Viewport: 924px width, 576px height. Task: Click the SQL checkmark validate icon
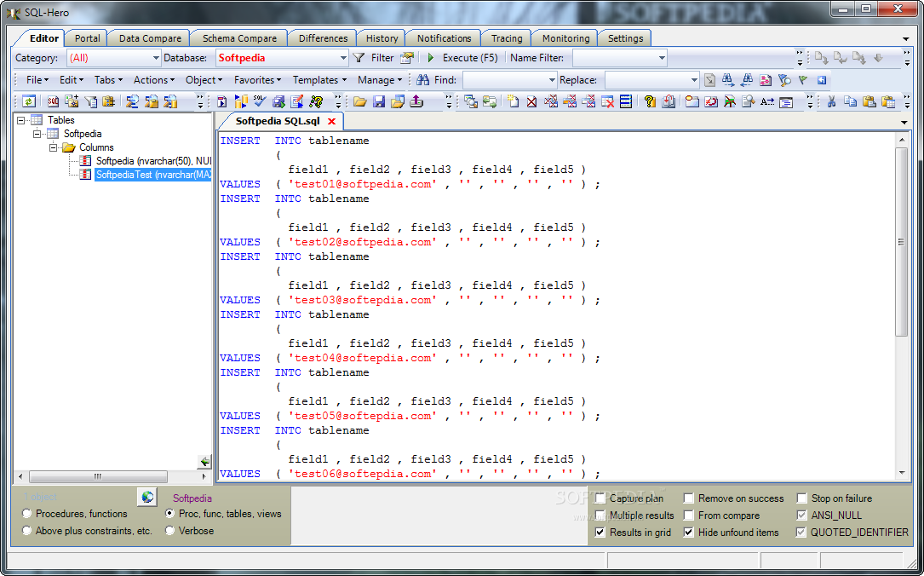[x=259, y=101]
